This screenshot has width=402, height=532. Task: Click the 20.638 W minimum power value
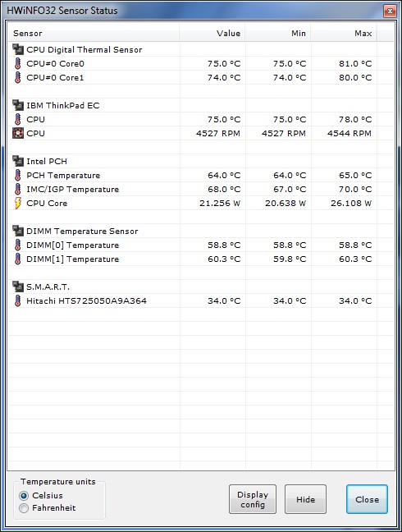coord(286,204)
